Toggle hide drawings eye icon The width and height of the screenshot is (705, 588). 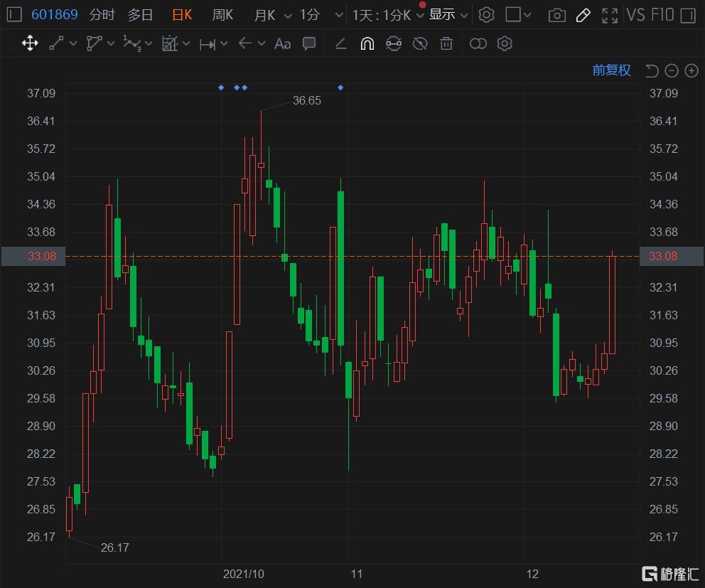[420, 44]
